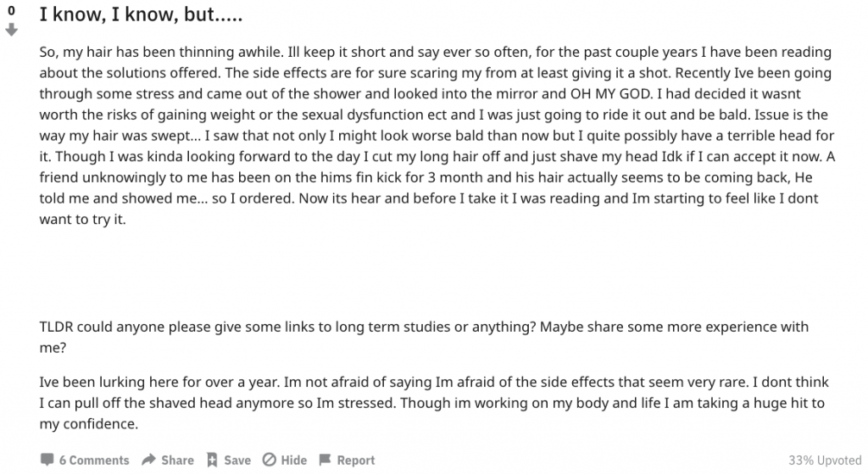Screen dimensions: 868x475
Task: Click the Share arrow icon
Action: 148,460
